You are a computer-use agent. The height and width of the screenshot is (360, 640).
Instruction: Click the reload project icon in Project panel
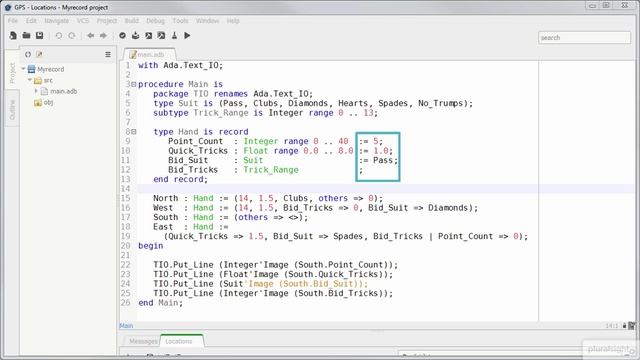point(28,54)
